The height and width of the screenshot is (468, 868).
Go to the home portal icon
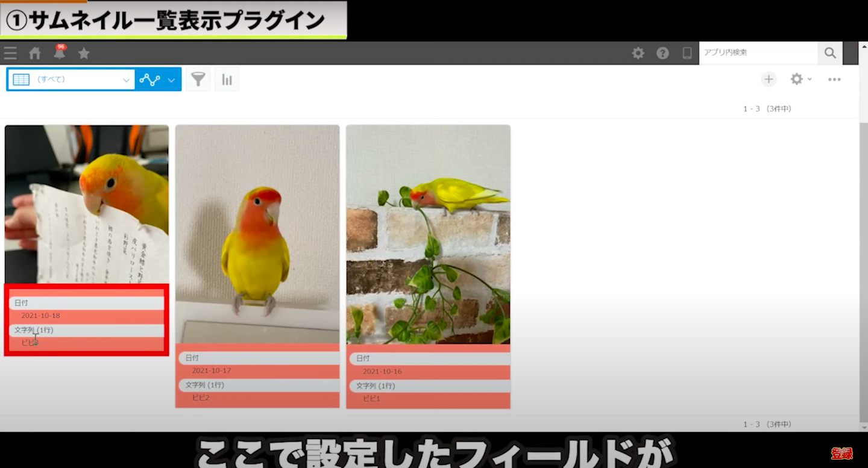point(35,54)
